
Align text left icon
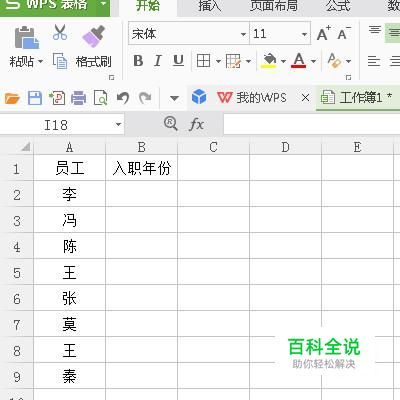point(374,61)
